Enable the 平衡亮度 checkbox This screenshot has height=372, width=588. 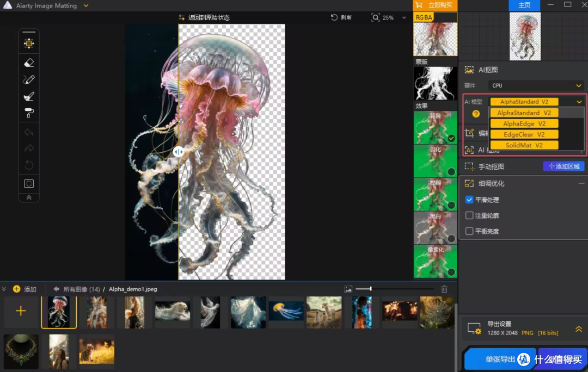(x=469, y=231)
